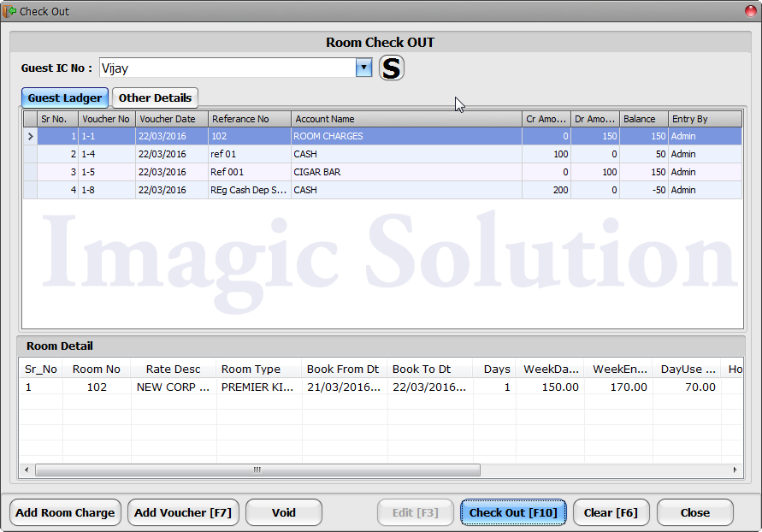Screen dimensions: 762x532
Task: Click the Void button
Action: (284, 512)
